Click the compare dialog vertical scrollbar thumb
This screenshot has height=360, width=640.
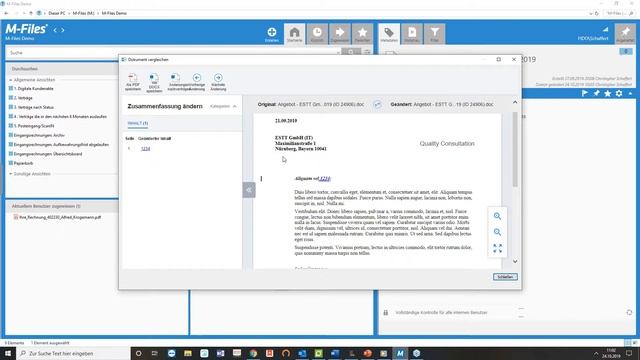515,149
